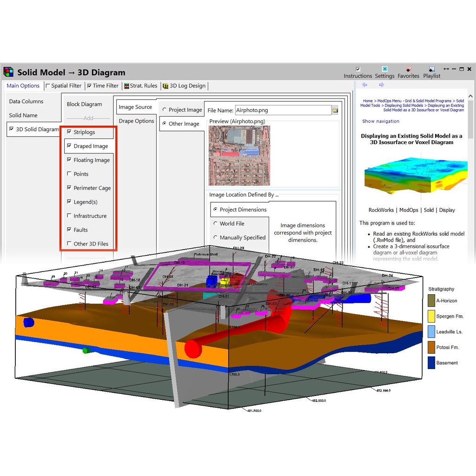The height and width of the screenshot is (476, 476).
Task: Open the Settings icon in header
Action: tap(384, 69)
